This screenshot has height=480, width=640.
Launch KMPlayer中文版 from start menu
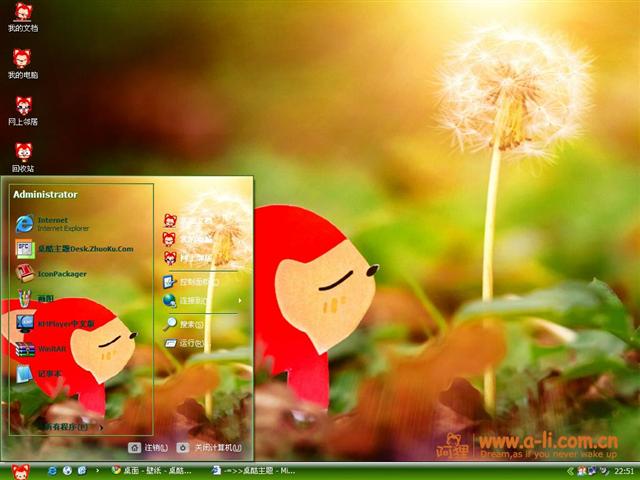tap(55, 324)
